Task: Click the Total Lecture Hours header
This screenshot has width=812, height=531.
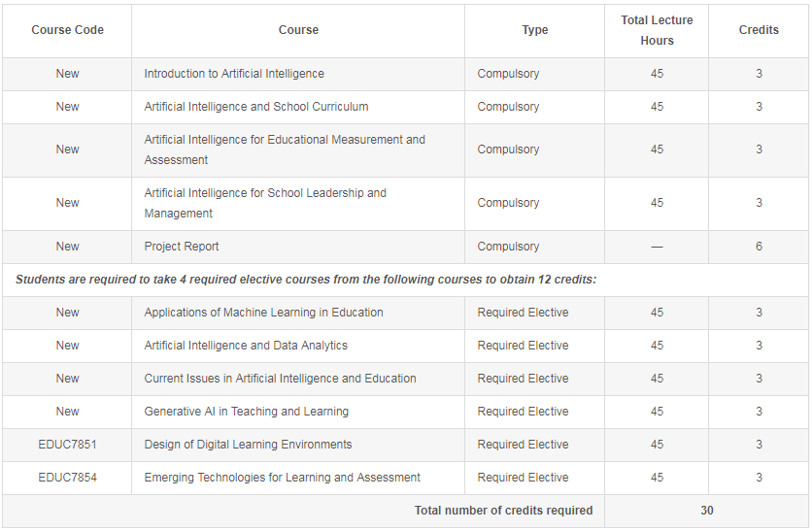Action: click(657, 30)
